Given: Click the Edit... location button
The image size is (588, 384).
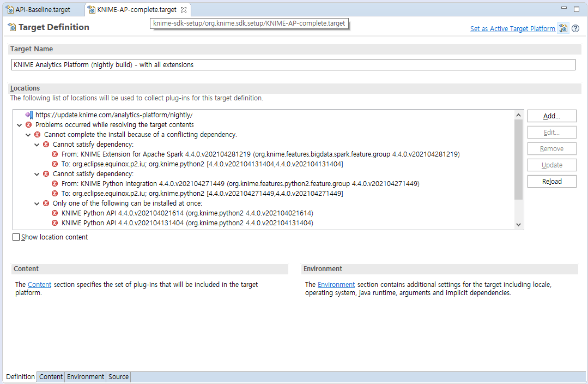Looking at the screenshot, I should pyautogui.click(x=551, y=132).
